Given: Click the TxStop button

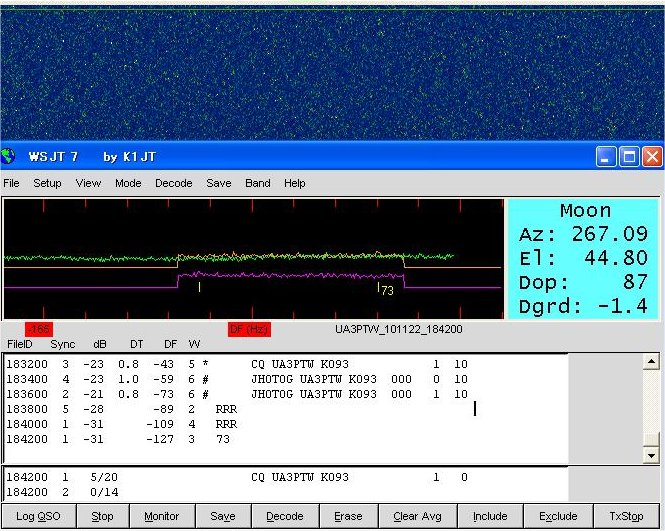Looking at the screenshot, I should click(x=627, y=516).
